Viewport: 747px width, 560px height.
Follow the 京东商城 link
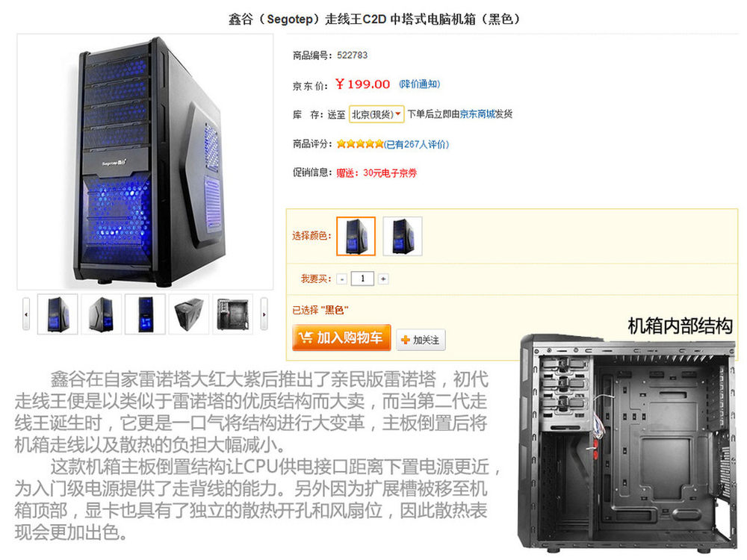pyautogui.click(x=477, y=113)
